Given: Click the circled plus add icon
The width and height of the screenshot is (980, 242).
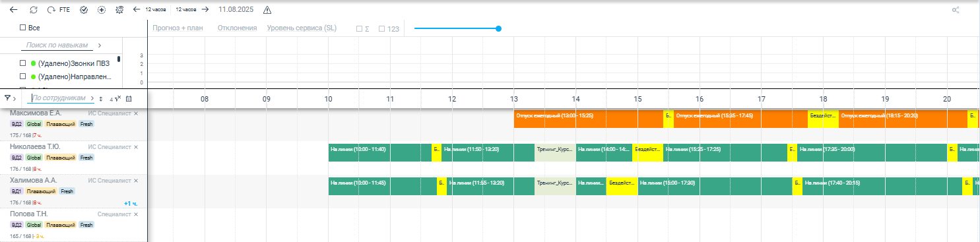Looking at the screenshot, I should [x=101, y=10].
